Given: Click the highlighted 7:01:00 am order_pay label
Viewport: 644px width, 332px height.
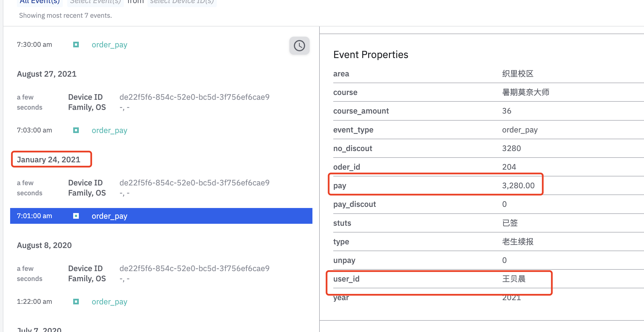Looking at the screenshot, I should point(109,216).
